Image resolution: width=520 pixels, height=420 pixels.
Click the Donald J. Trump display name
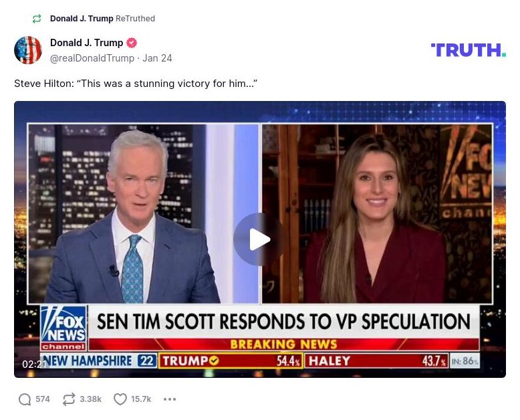(87, 43)
